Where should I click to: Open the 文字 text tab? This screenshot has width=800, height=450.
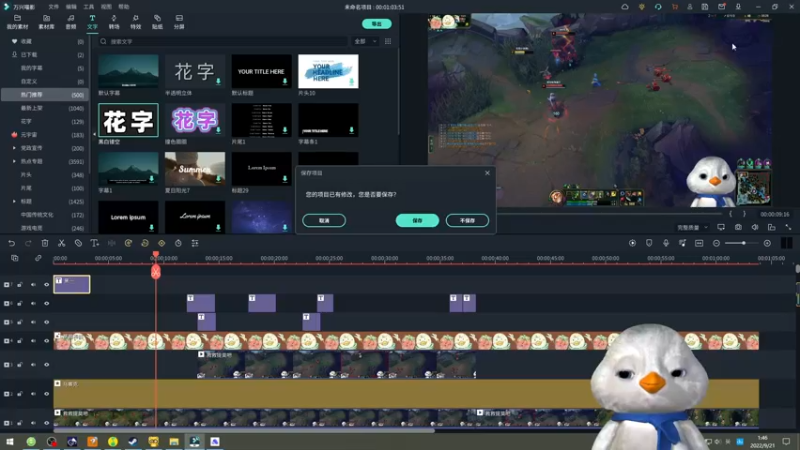coord(92,22)
